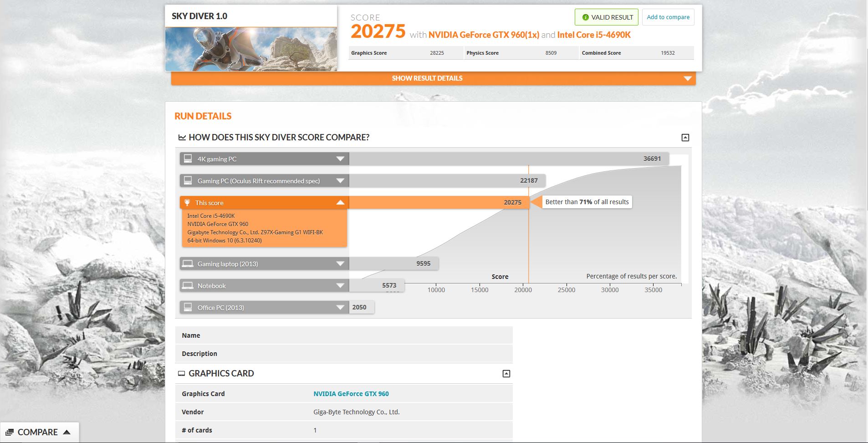Image resolution: width=868 pixels, height=443 pixels.
Task: Click the Percentage of results per score caption
Action: coord(632,276)
